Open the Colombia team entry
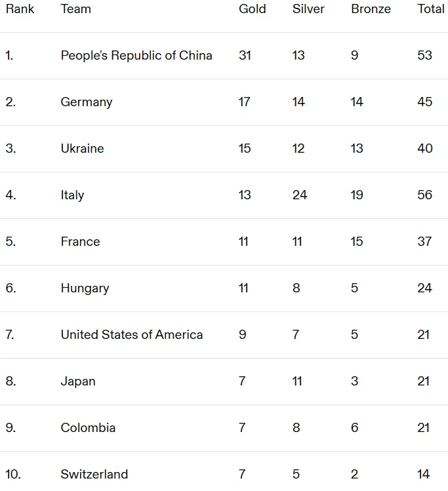Image resolution: width=448 pixels, height=491 pixels. [88, 428]
